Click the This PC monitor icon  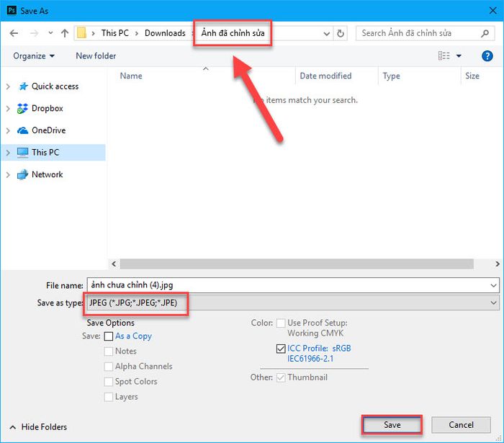[22, 153]
